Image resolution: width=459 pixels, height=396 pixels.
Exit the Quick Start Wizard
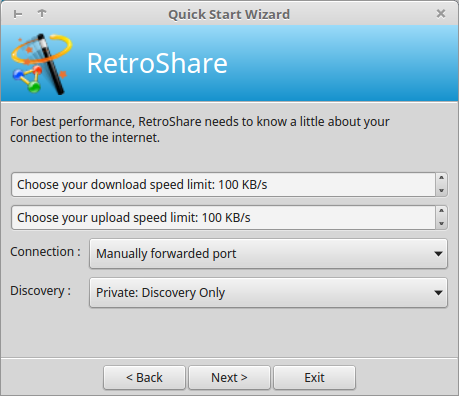[x=314, y=378]
